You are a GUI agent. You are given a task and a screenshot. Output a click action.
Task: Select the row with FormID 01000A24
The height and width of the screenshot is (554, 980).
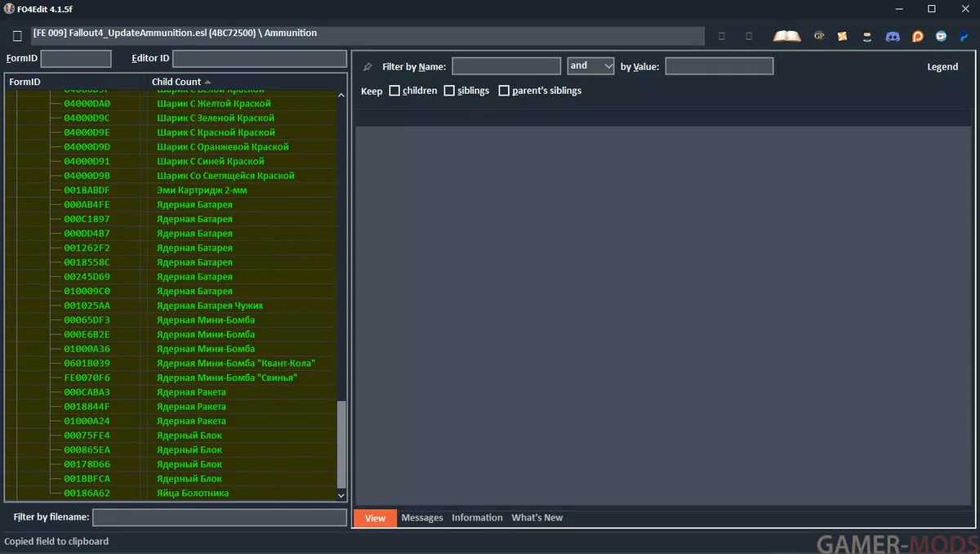coord(170,422)
